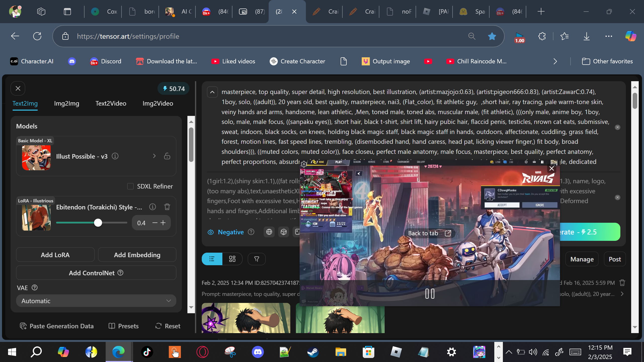
Task: Delete the Feb 2 generation task
Action: (x=622, y=283)
